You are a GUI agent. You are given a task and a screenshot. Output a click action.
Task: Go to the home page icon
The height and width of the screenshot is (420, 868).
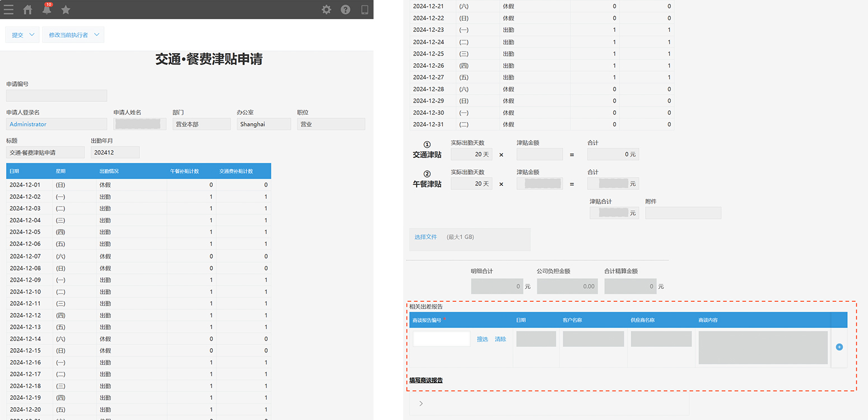[27, 10]
